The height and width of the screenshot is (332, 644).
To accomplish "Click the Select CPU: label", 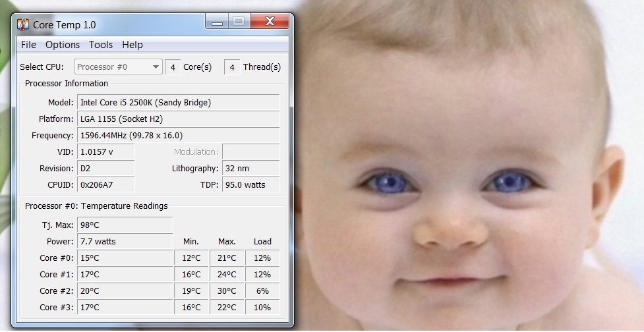I will 42,67.
